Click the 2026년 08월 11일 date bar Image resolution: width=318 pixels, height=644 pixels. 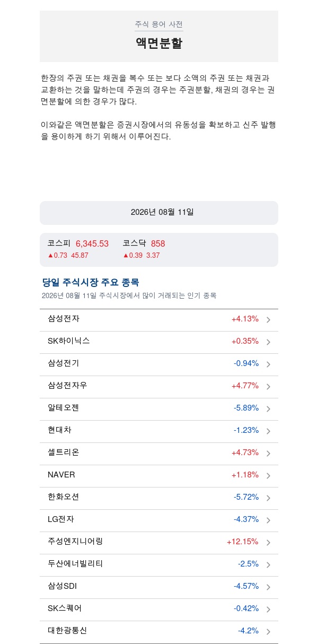tap(159, 213)
